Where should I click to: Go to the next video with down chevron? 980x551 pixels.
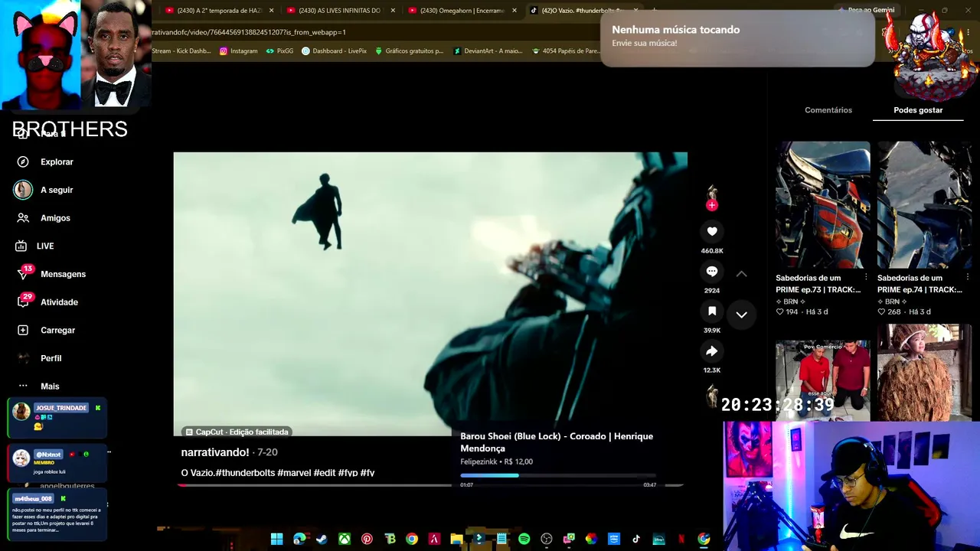coord(741,315)
